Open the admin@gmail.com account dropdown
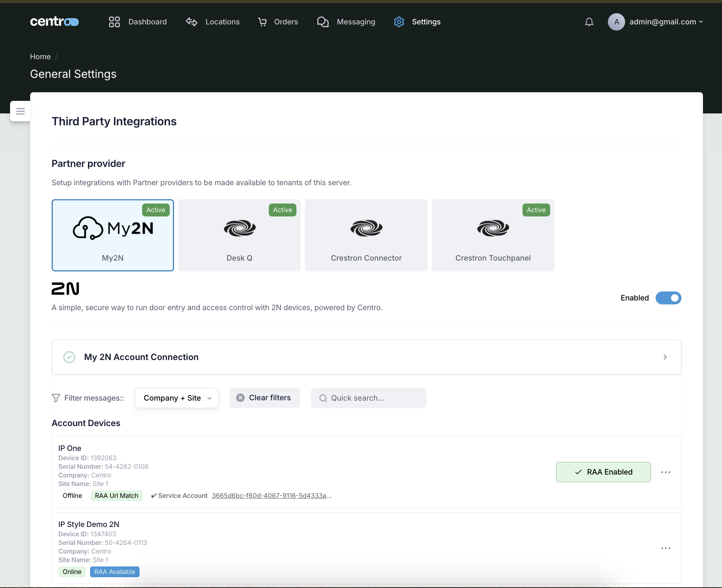This screenshot has height=588, width=722. click(x=665, y=22)
